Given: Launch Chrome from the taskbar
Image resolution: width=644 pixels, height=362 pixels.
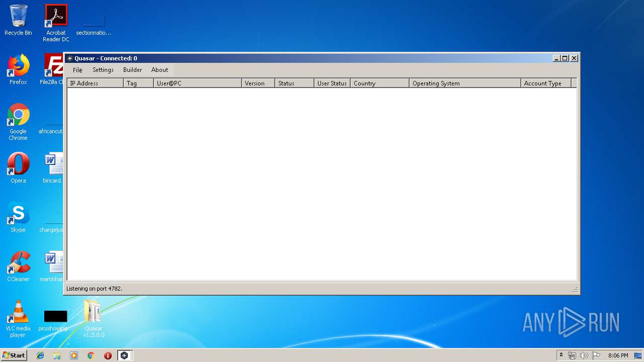Looking at the screenshot, I should tap(91, 355).
